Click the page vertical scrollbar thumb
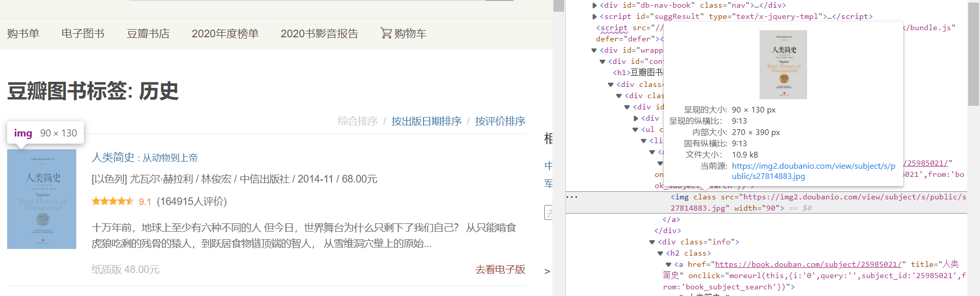The height and width of the screenshot is (296, 980). coord(559,6)
